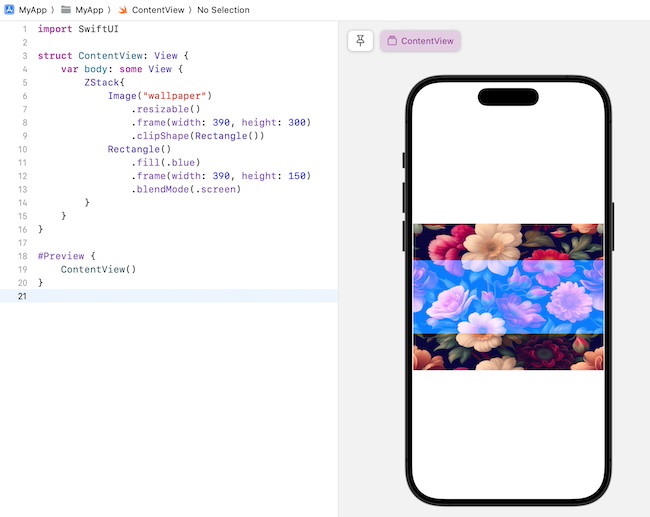The width and height of the screenshot is (650, 517).
Task: Click the '.fill(.blue)' modifier
Action: [x=166, y=163]
